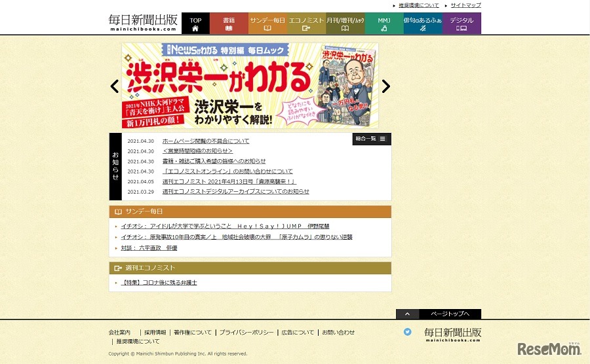
Task: Go to next carousel banner slide
Action: [x=385, y=86]
